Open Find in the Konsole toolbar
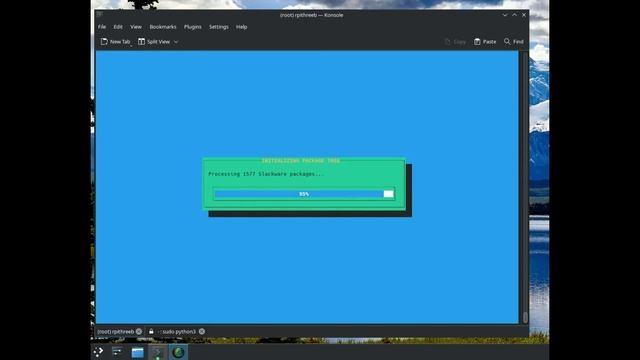This screenshot has height=360, width=640. (x=514, y=42)
